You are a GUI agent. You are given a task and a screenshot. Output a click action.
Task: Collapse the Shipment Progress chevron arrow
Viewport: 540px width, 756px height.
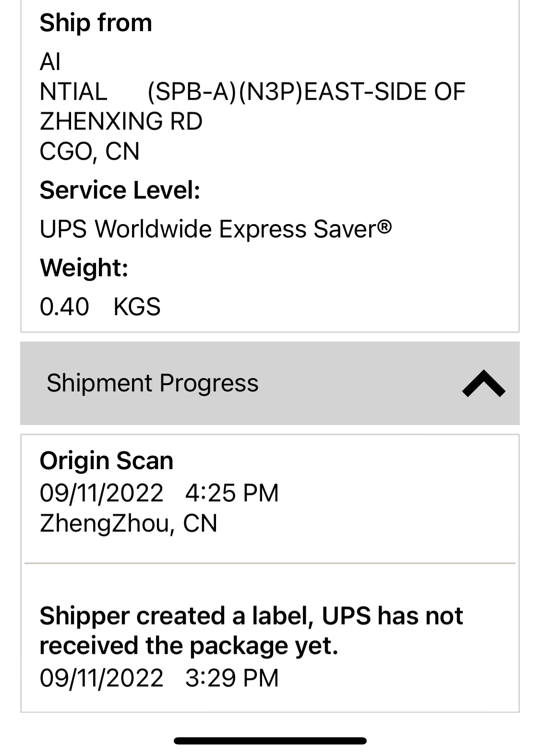(483, 383)
